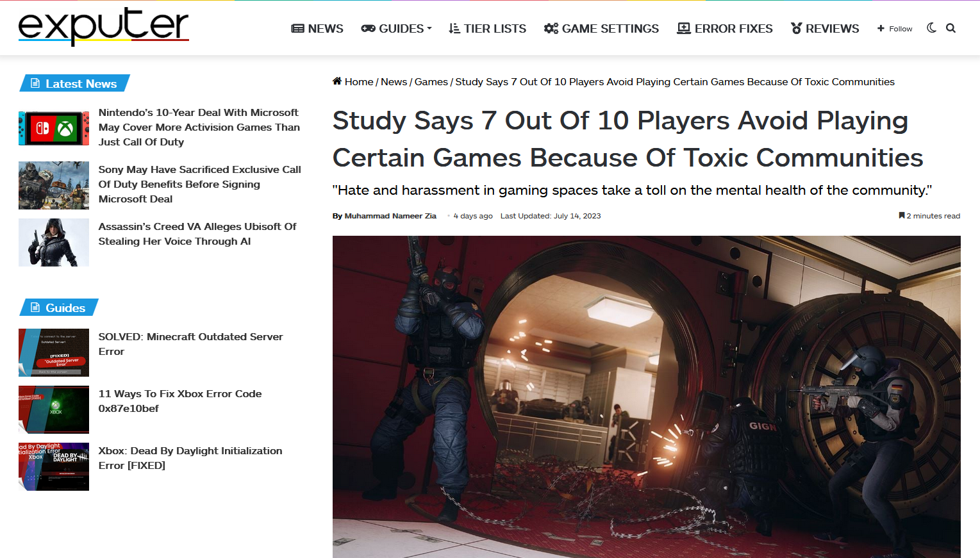980x558 pixels.
Task: Click the Assassin's Creed character thumbnail
Action: click(x=54, y=242)
